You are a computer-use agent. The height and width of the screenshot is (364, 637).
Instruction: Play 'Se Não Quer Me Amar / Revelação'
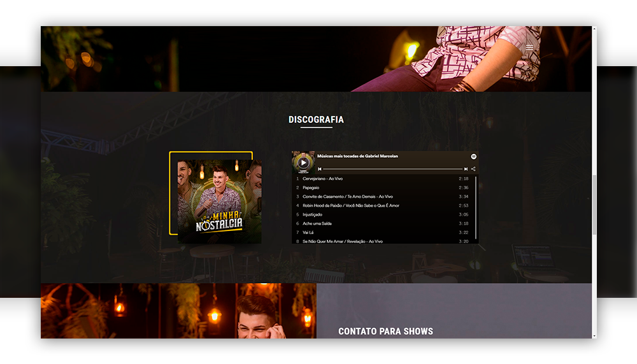point(342,241)
